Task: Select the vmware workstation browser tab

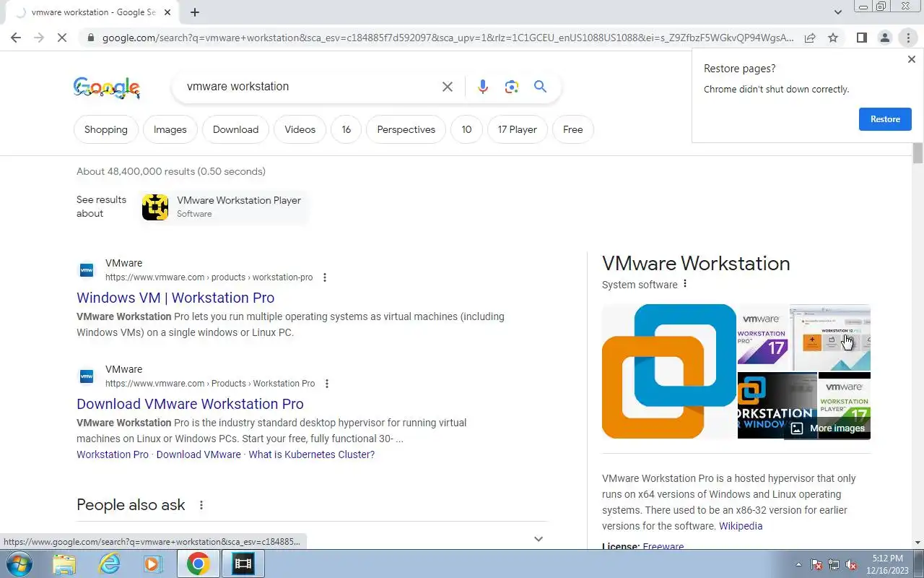Action: click(x=93, y=12)
